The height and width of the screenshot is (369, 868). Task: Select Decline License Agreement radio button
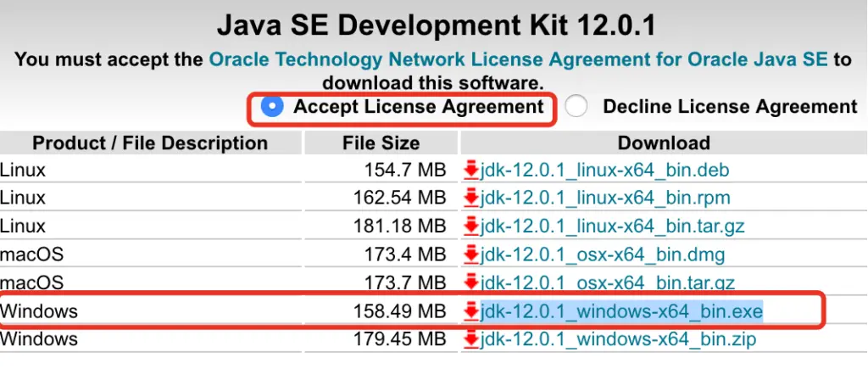point(576,106)
